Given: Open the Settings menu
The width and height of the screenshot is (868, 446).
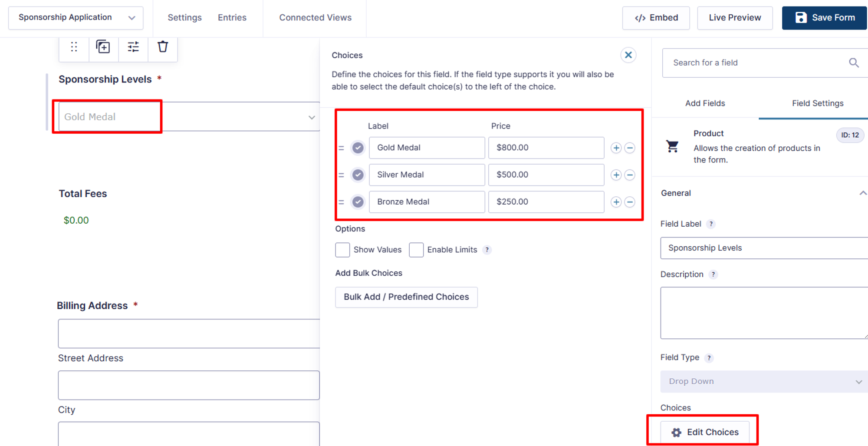Looking at the screenshot, I should point(184,18).
